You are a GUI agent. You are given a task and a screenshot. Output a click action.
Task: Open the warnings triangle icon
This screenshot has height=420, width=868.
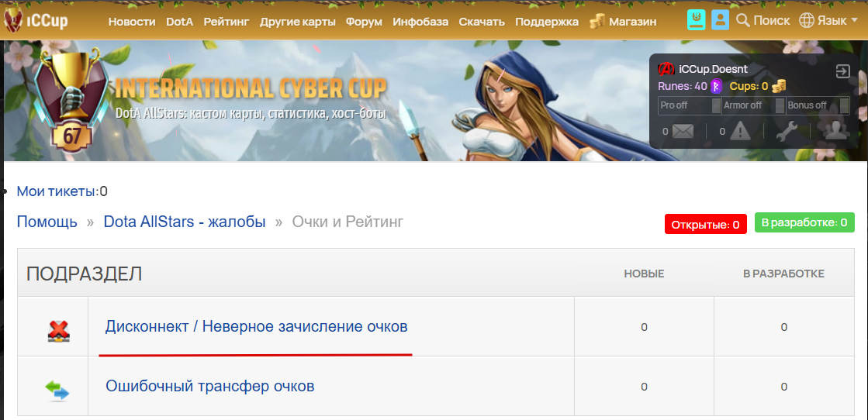click(739, 131)
